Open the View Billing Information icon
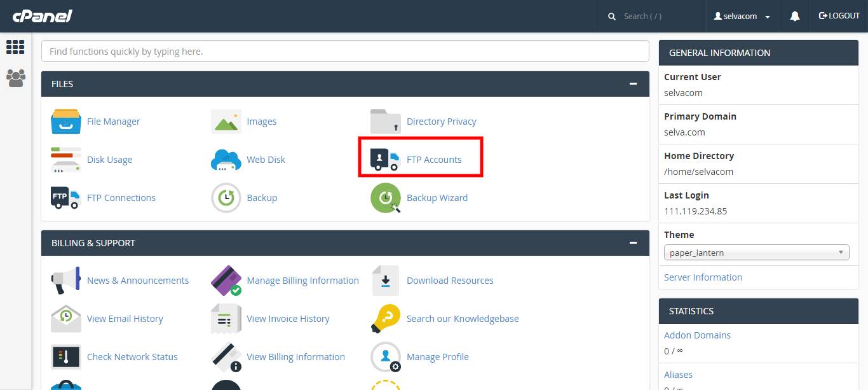The height and width of the screenshot is (390, 868). click(x=226, y=357)
